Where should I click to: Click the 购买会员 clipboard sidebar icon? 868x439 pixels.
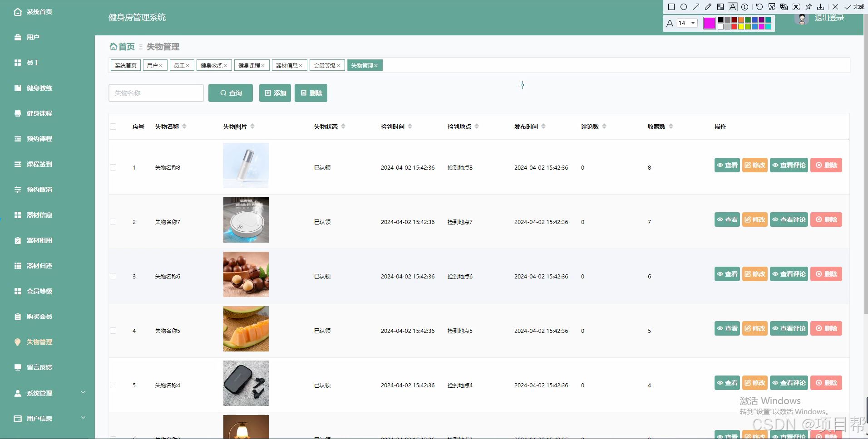tap(18, 317)
